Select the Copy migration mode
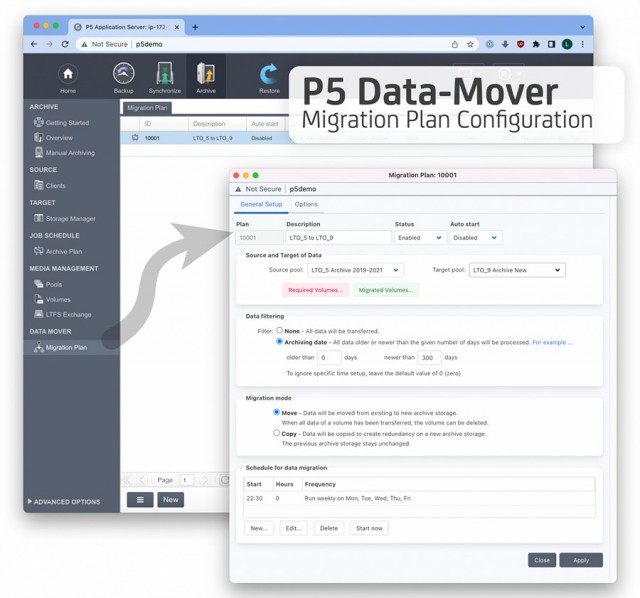640x598 pixels. pyautogui.click(x=276, y=433)
